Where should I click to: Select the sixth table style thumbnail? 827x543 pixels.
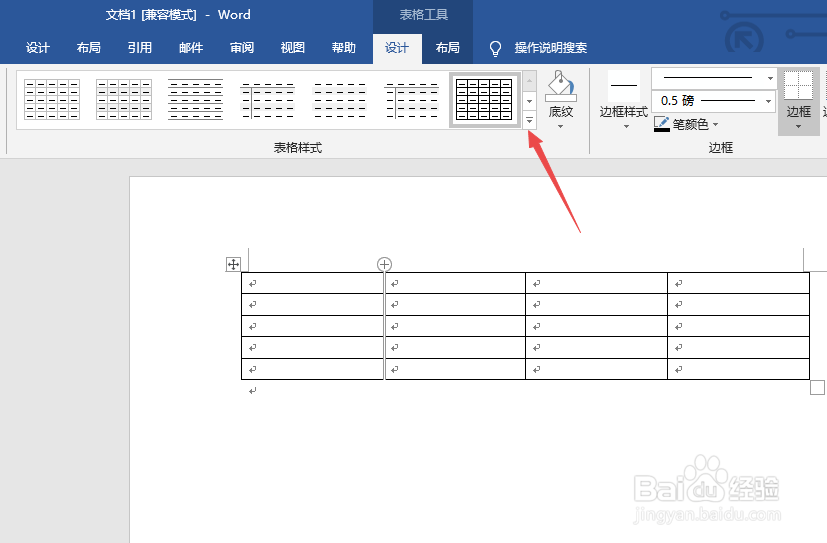click(412, 99)
